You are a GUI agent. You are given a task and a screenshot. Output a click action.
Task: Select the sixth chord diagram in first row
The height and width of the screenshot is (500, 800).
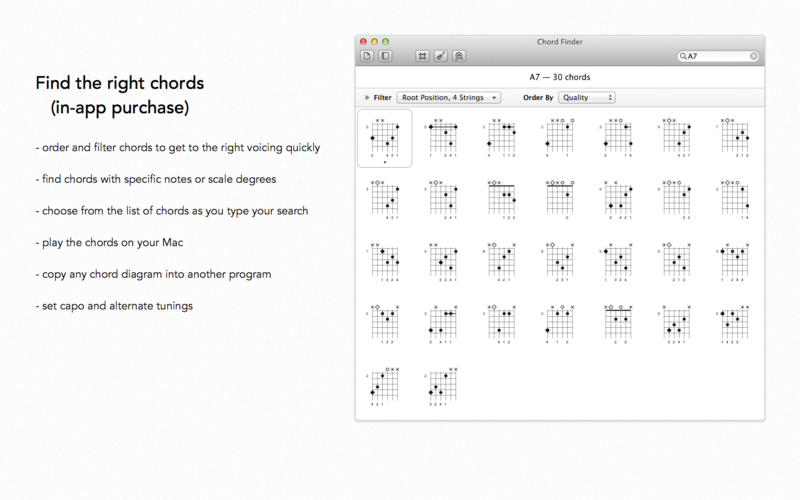676,138
